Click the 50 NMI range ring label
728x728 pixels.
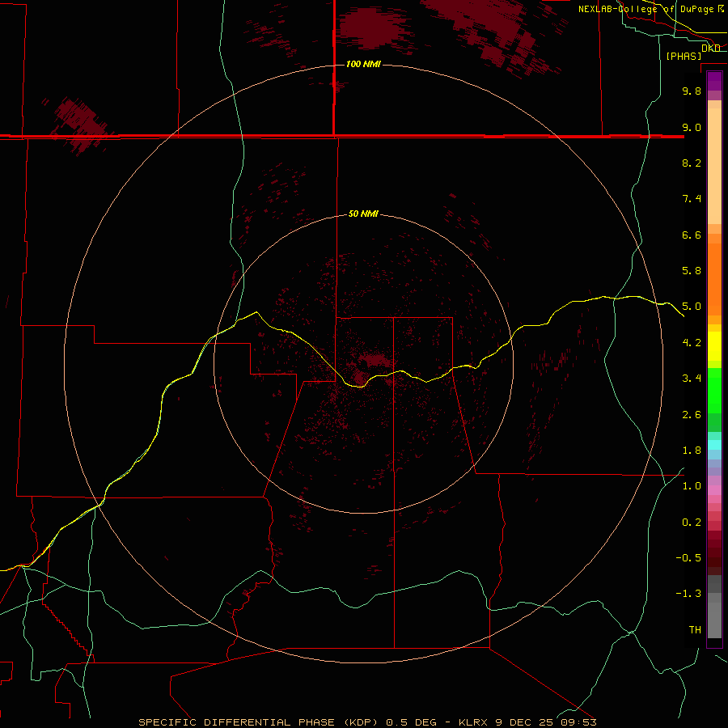pyautogui.click(x=363, y=214)
